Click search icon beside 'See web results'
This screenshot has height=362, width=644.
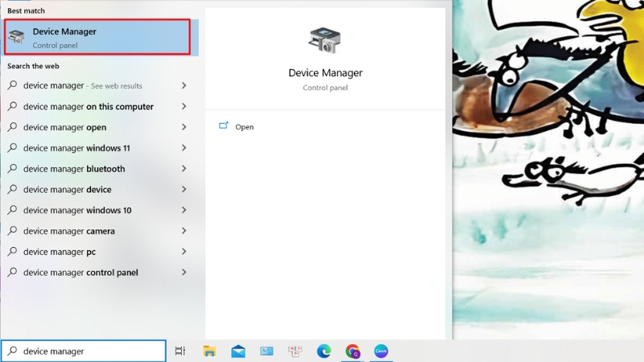click(12, 85)
